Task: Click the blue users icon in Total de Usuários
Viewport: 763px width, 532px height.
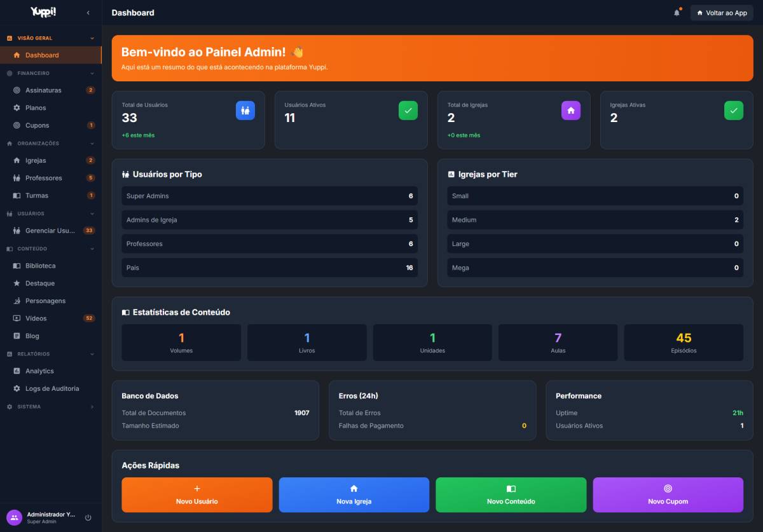Action: pyautogui.click(x=245, y=111)
